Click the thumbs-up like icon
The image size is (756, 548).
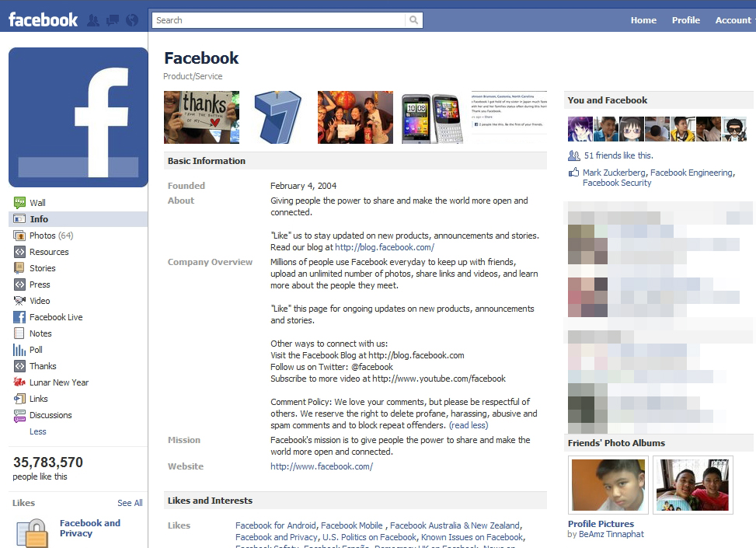(x=573, y=172)
